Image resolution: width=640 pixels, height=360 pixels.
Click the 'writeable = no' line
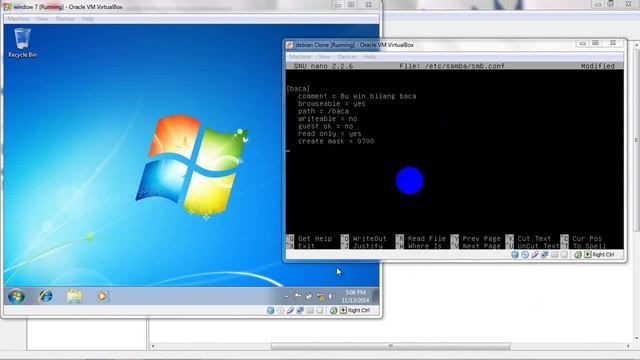pos(327,119)
